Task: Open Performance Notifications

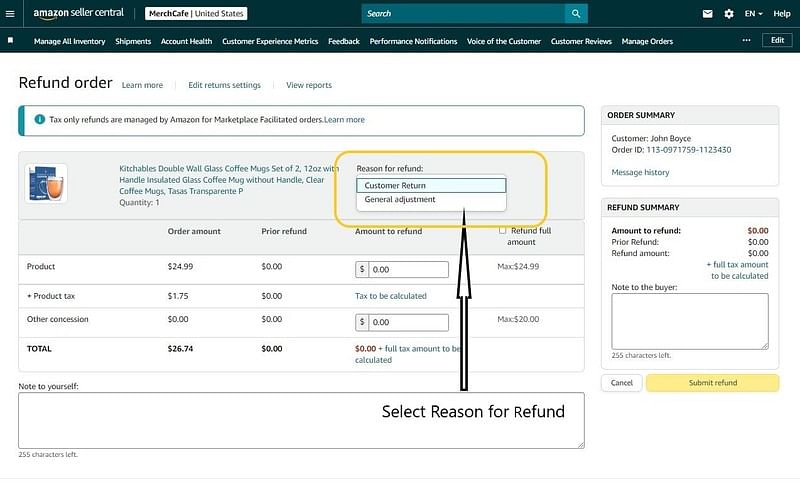Action: [x=413, y=41]
